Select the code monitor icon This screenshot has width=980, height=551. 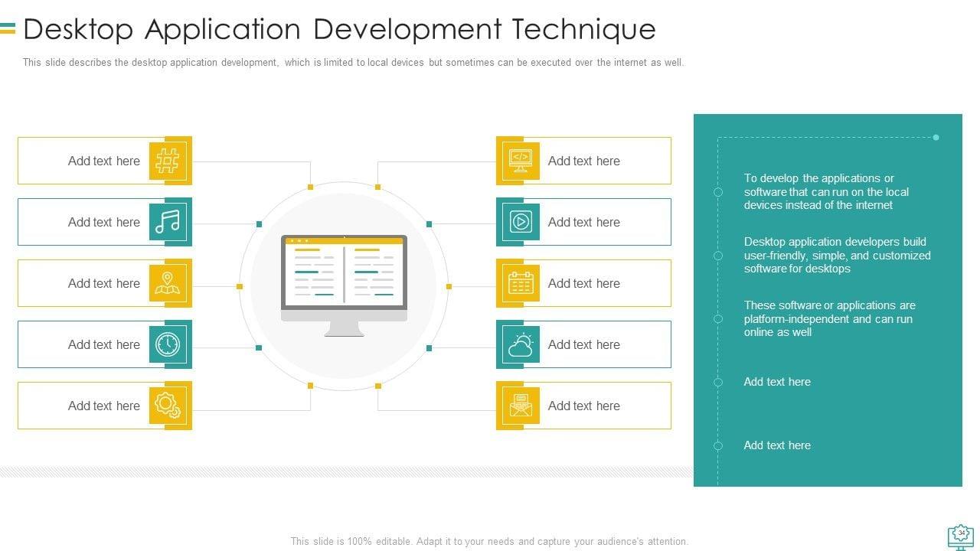[x=520, y=161]
